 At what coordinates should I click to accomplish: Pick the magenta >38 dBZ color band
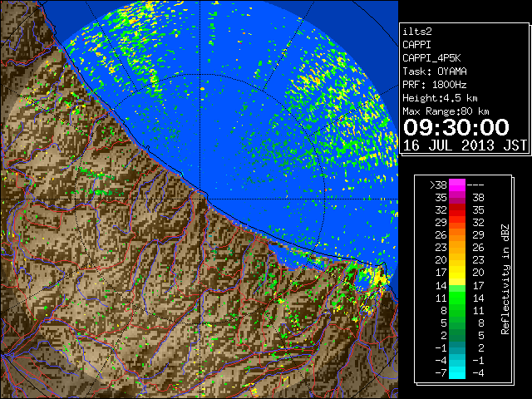[457, 185]
